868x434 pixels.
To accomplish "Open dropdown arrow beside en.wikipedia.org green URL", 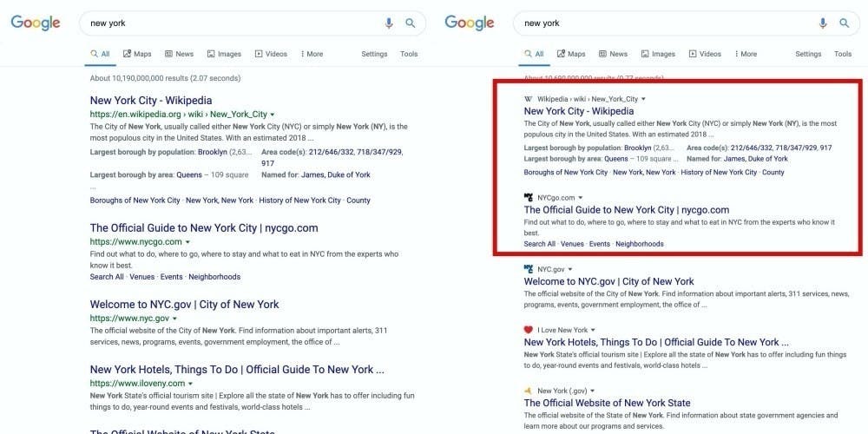I will point(273,115).
